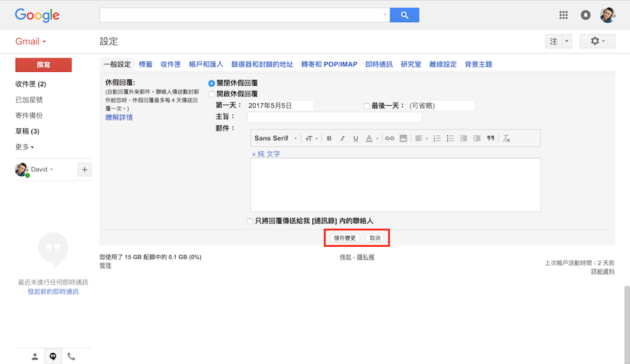Open the 帳戶和匯入 settings tab

click(206, 64)
